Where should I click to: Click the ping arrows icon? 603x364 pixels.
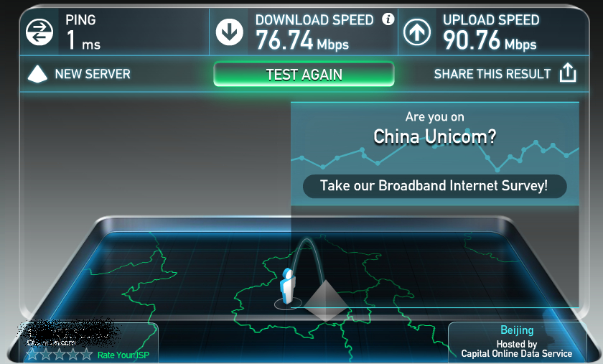[x=39, y=32]
